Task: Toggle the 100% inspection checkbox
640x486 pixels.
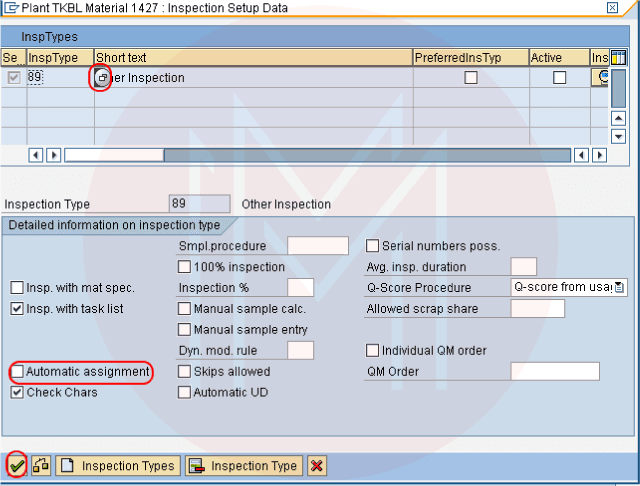Action: pyautogui.click(x=185, y=267)
